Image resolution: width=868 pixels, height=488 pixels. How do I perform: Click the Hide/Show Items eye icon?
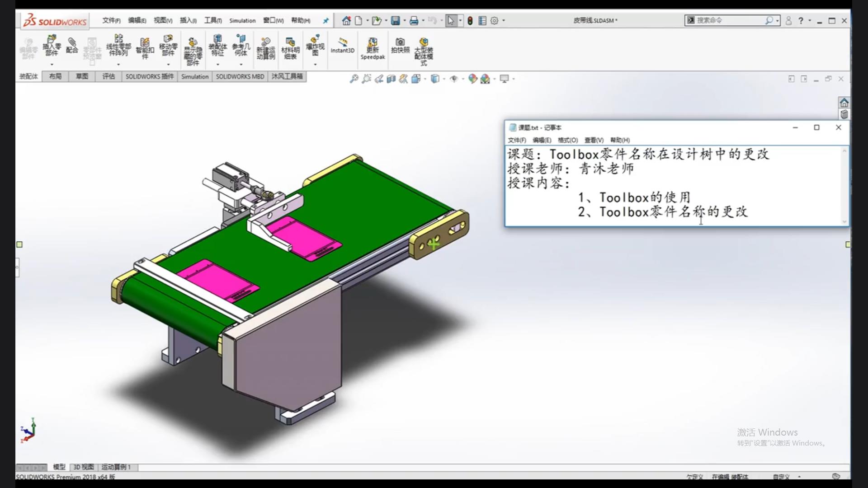coord(454,79)
